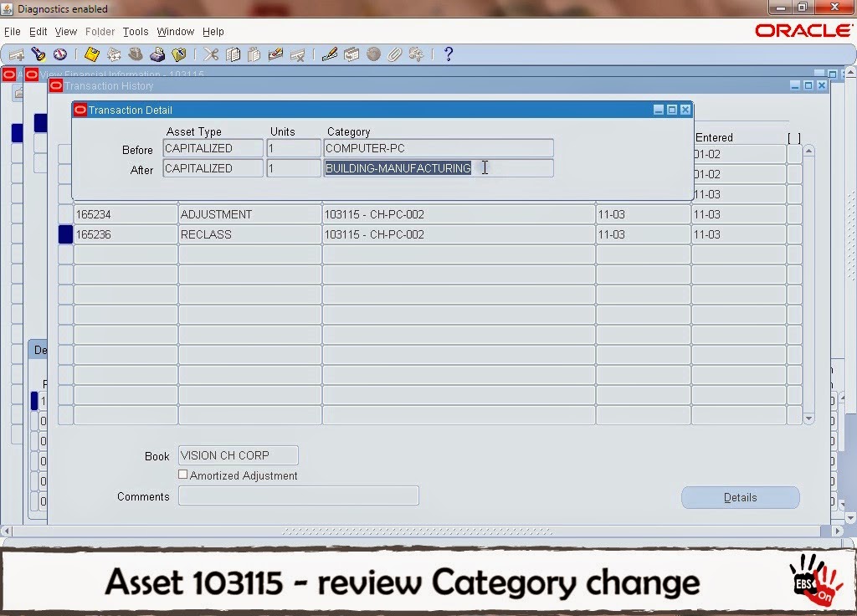This screenshot has height=616, width=857.
Task: Click the Find flashlight icon
Action: [x=38, y=54]
